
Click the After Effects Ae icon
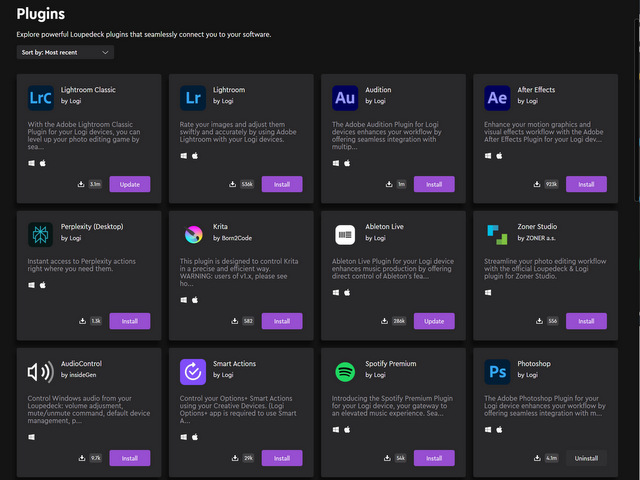point(497,98)
